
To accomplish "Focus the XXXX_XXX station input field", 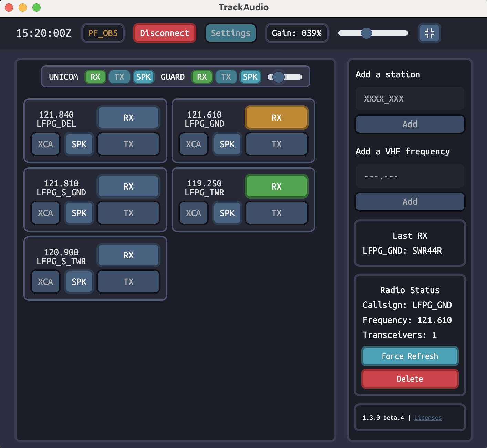I will coord(410,99).
